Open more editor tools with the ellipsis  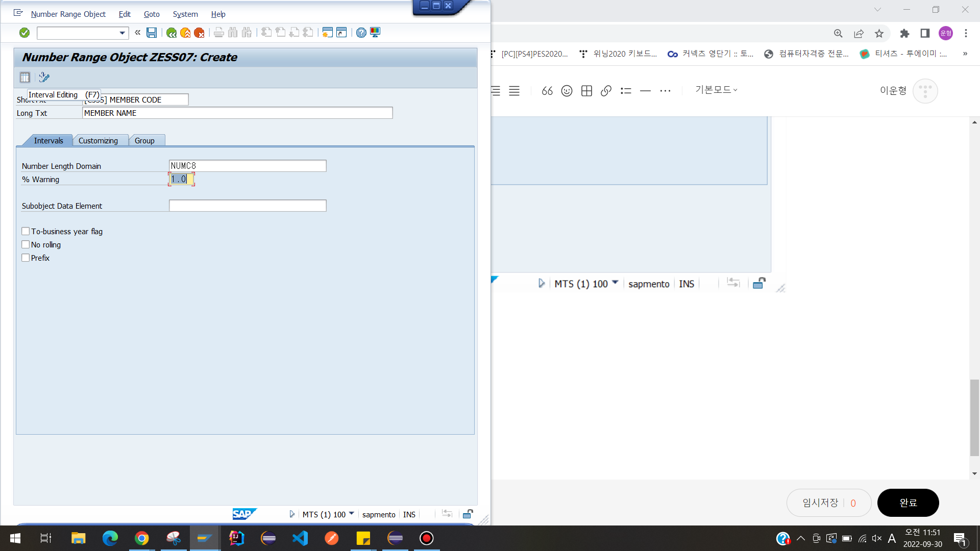665,91
